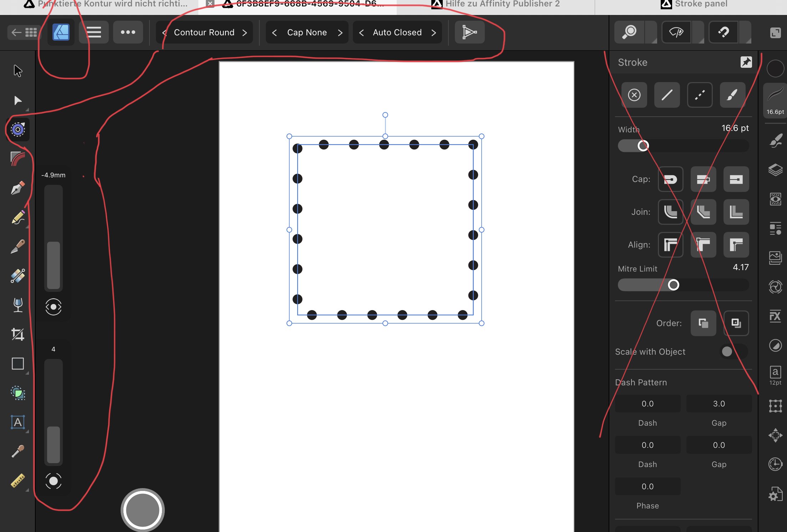The image size is (787, 532).
Task: Expand the zoom tool corner flyout
Action: (651, 32)
